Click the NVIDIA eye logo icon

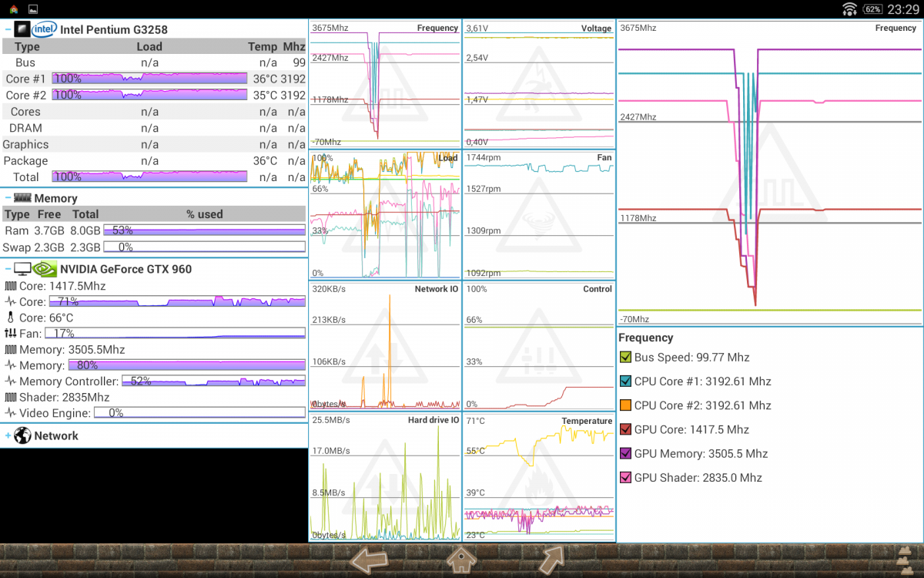coord(45,269)
